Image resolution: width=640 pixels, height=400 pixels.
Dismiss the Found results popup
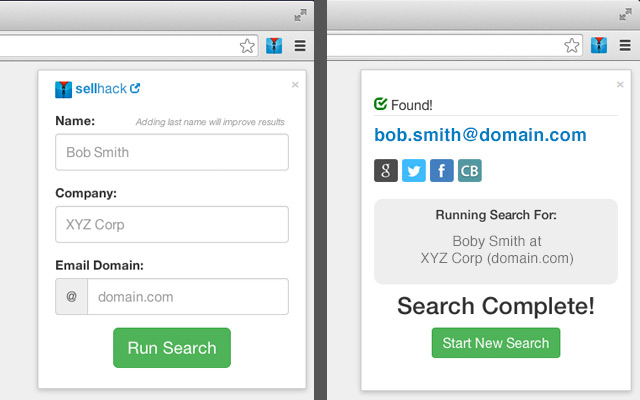(x=620, y=85)
